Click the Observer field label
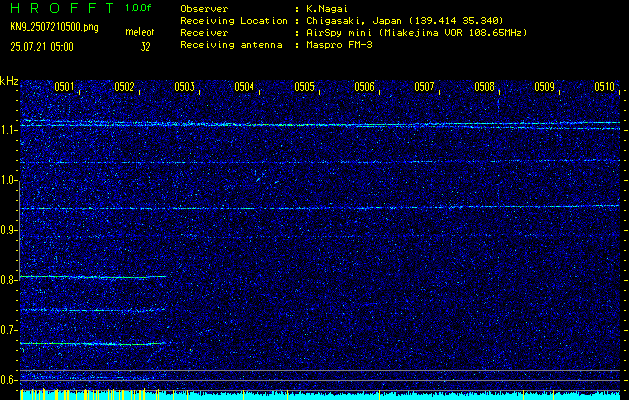Image resolution: width=629 pixels, height=400 pixels. tap(204, 9)
